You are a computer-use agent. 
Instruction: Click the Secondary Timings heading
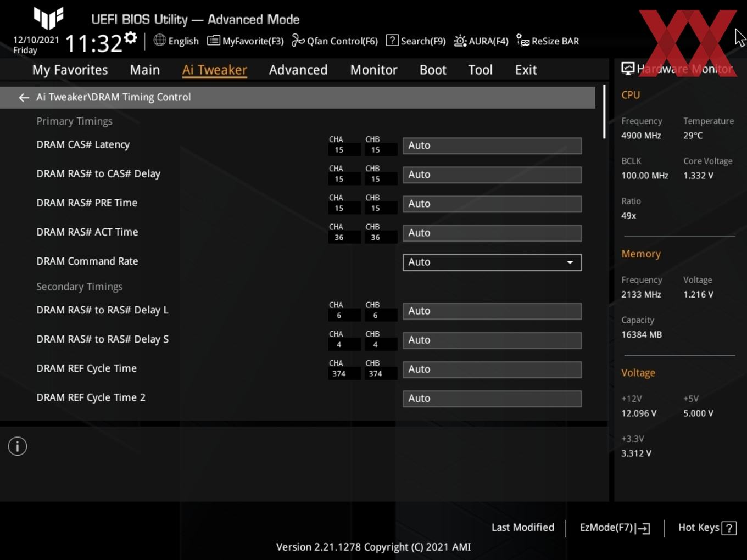click(x=80, y=287)
